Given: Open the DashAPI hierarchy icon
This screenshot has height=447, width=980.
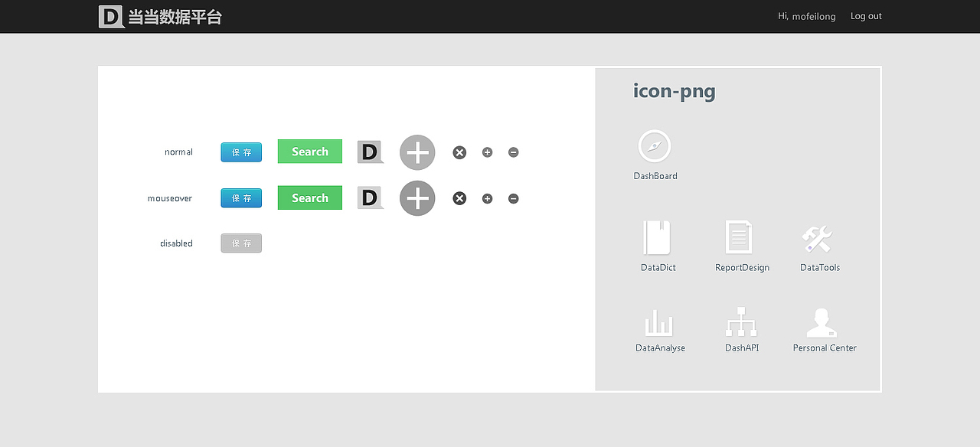Looking at the screenshot, I should [740, 321].
